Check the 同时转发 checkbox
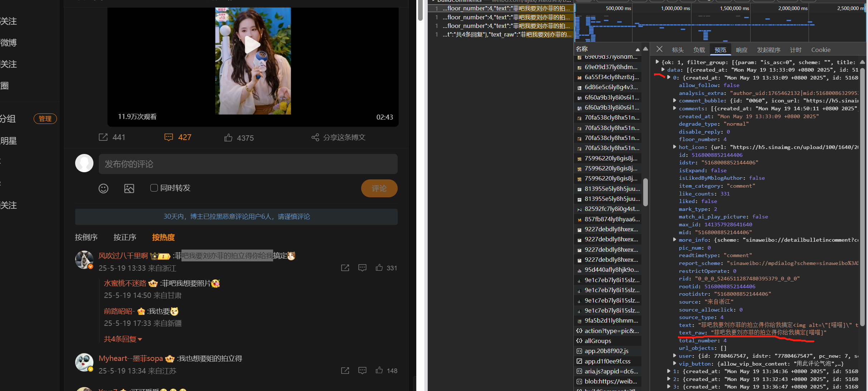The width and height of the screenshot is (868, 391). [154, 188]
